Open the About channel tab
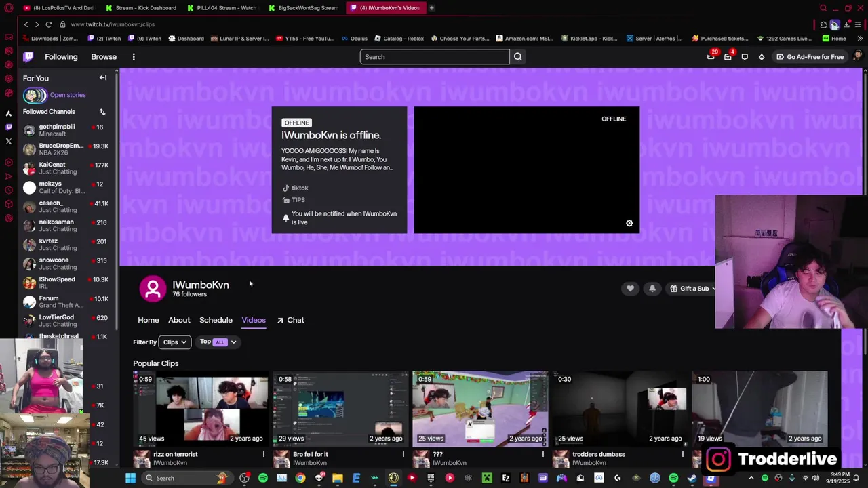868x488 pixels. pos(179,320)
